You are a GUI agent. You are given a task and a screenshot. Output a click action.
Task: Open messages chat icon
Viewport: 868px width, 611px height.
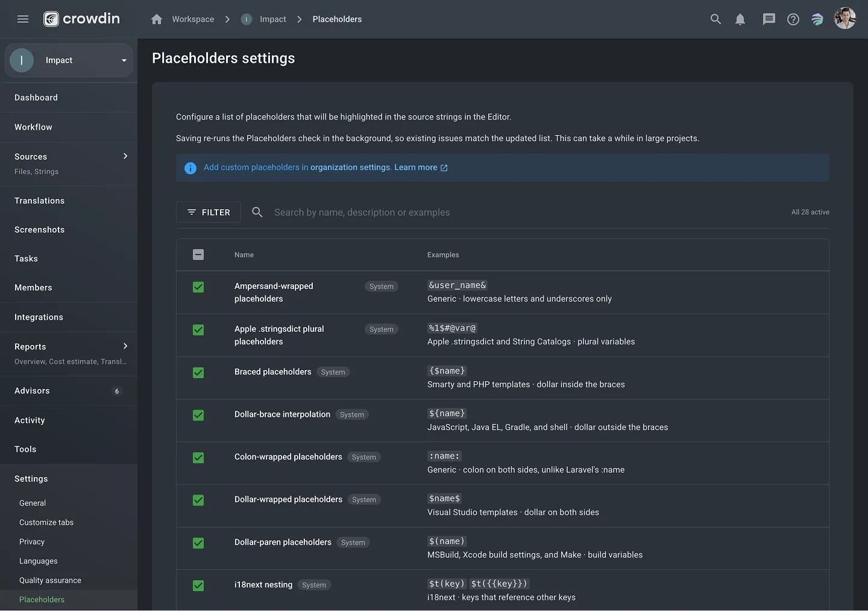769,19
